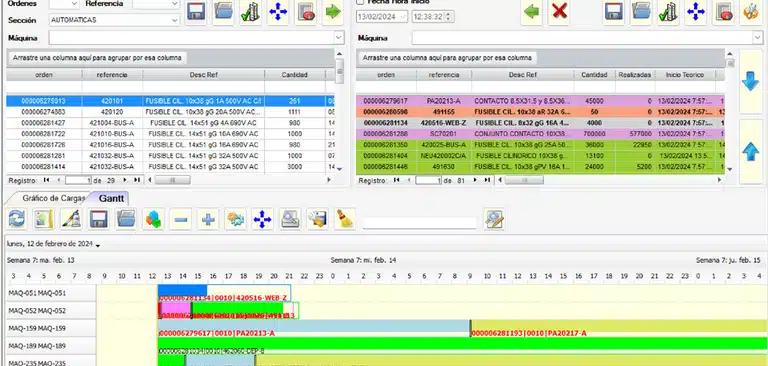
Task: Click the save floppy icon in left toolbar
Action: point(196,11)
